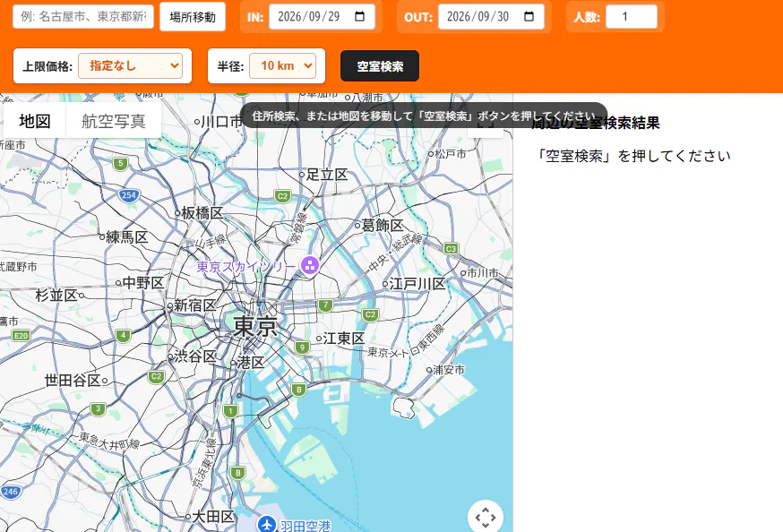Click the map camera control button
The height and width of the screenshot is (532, 783).
(x=485, y=517)
